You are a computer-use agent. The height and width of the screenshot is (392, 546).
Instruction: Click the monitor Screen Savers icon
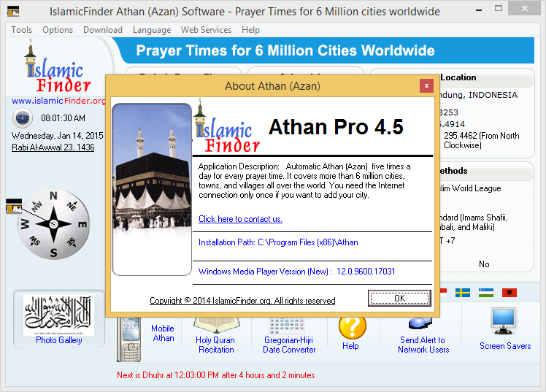coord(504,321)
